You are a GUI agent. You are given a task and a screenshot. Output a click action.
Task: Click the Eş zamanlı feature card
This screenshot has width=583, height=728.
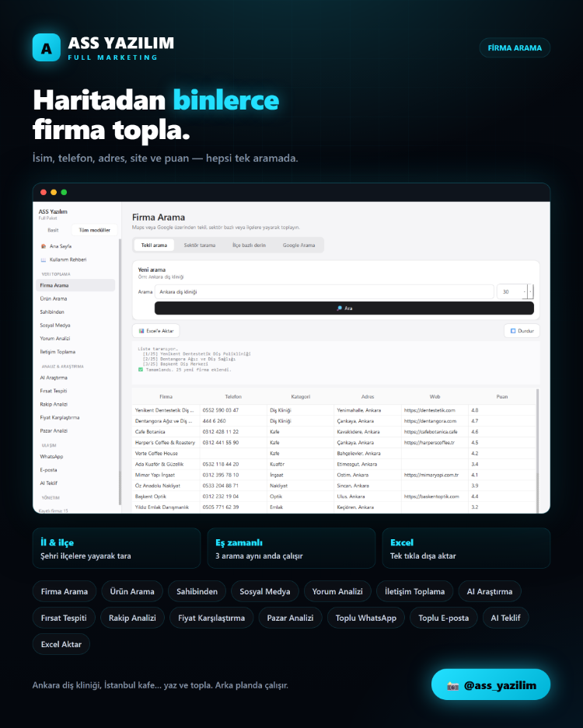coord(291,549)
